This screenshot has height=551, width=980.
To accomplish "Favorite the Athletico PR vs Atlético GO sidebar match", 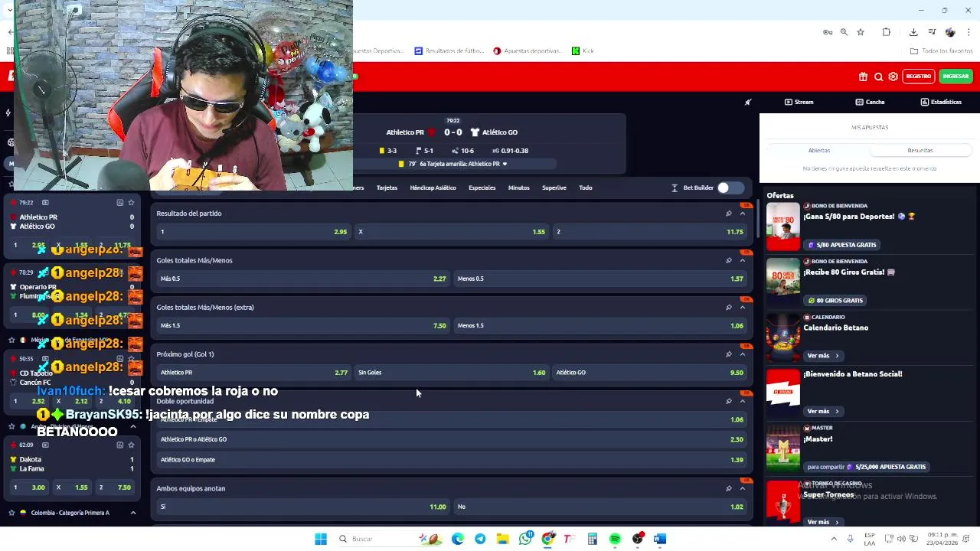I will pos(131,203).
